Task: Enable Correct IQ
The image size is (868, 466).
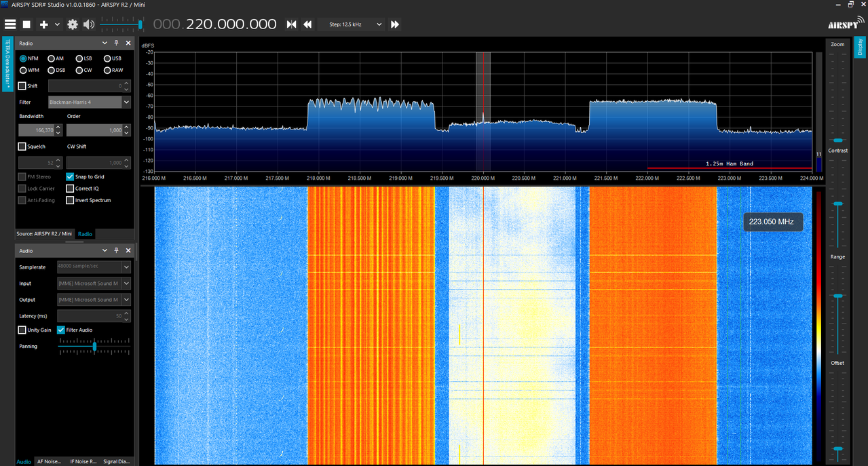Action: click(70, 189)
